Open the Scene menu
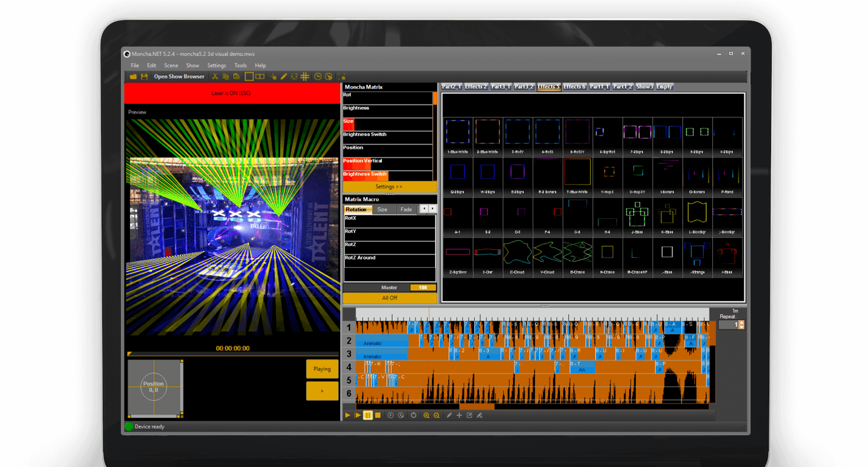The height and width of the screenshot is (467, 868). [171, 66]
